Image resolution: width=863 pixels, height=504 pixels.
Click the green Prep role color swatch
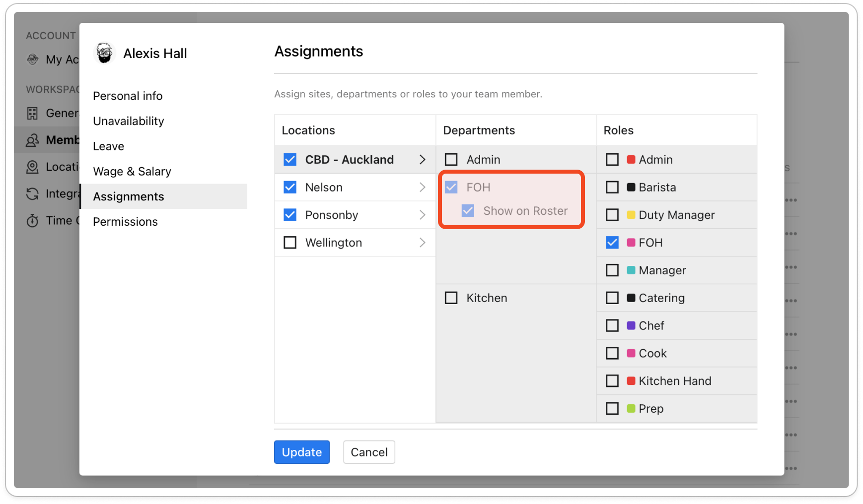click(631, 408)
